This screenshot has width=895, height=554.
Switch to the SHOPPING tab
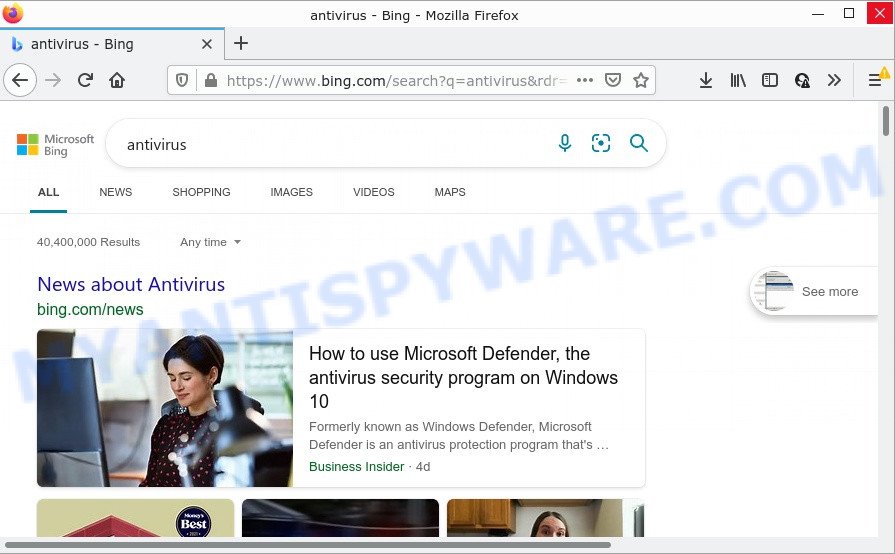coord(201,193)
